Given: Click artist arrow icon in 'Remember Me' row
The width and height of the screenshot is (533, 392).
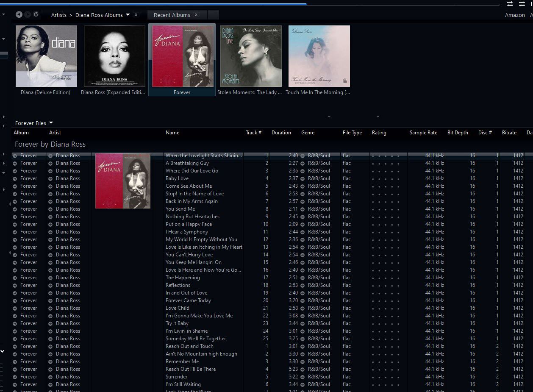Looking at the screenshot, I should click(x=50, y=361).
